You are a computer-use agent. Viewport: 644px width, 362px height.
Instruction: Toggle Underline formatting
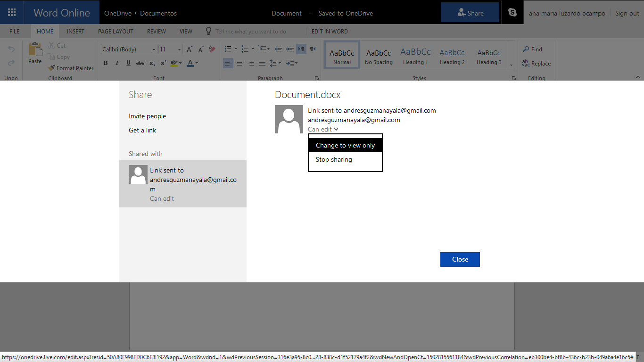click(x=128, y=63)
